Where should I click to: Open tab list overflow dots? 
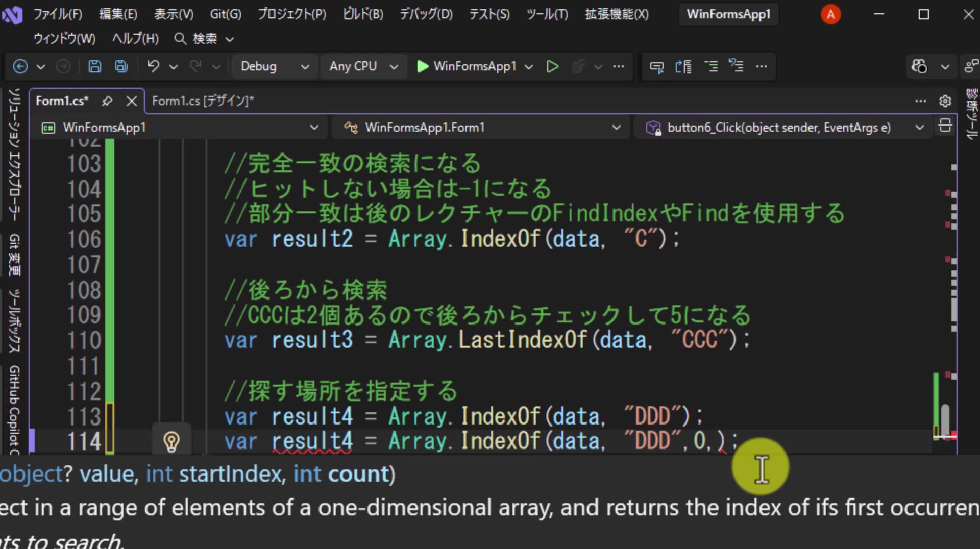tap(921, 101)
